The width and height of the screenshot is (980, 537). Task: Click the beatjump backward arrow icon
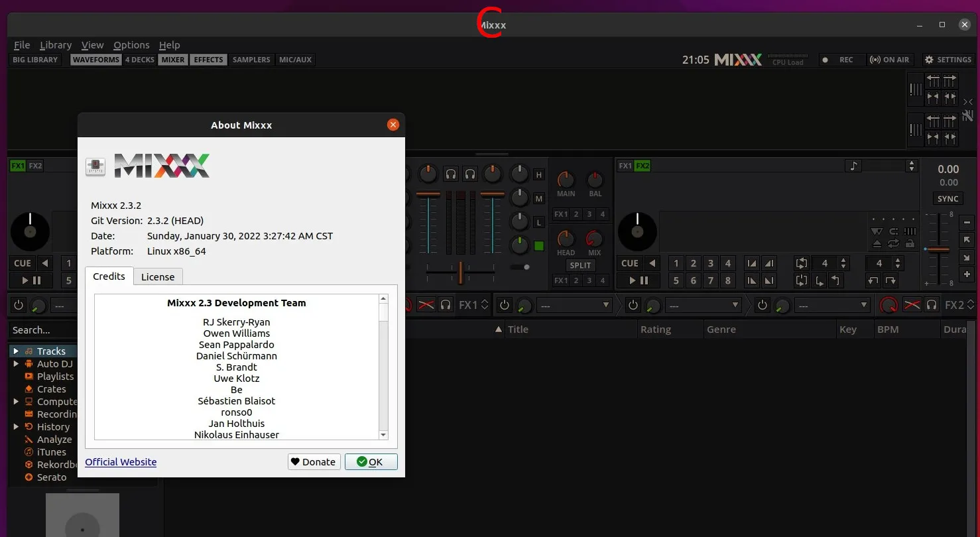coord(873,280)
